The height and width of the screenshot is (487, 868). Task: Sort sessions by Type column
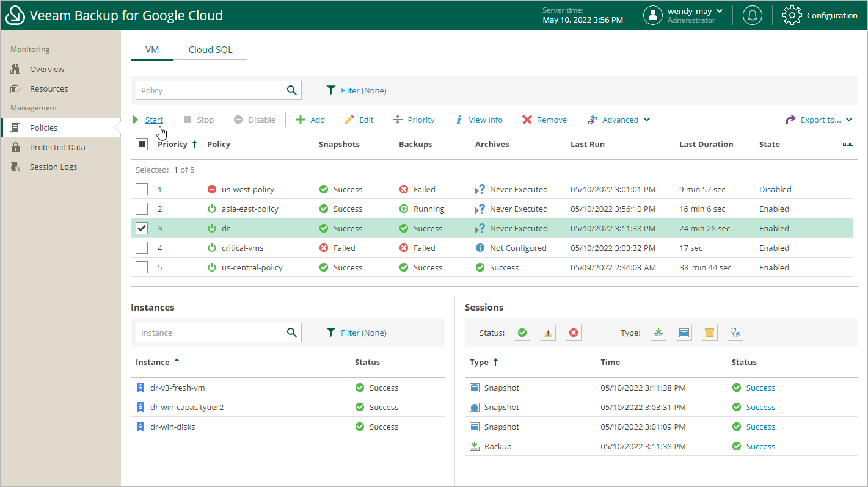484,362
